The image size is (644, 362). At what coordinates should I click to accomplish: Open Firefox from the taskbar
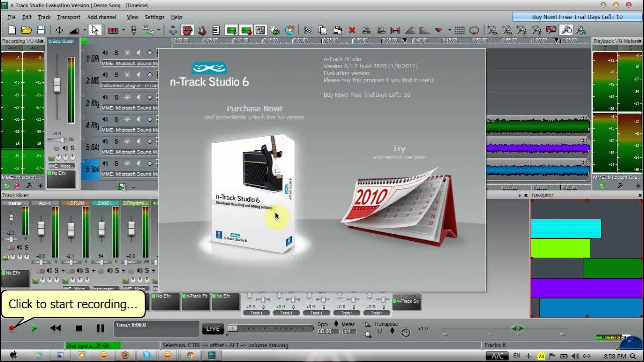point(125,355)
